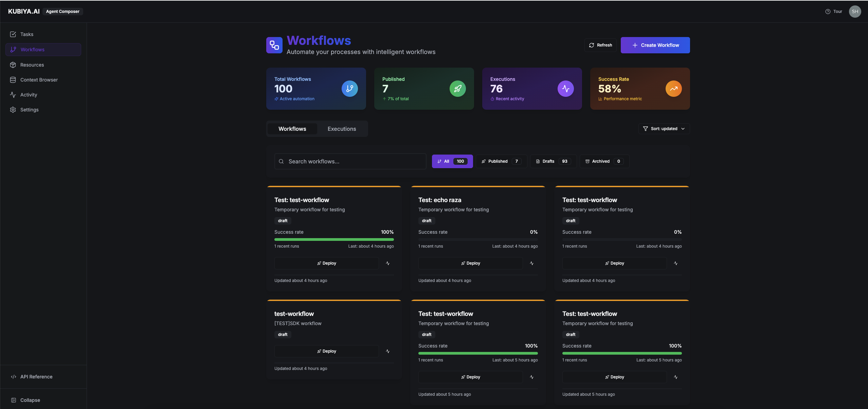Open the Sort: updated dropdown
The image size is (868, 409).
664,129
